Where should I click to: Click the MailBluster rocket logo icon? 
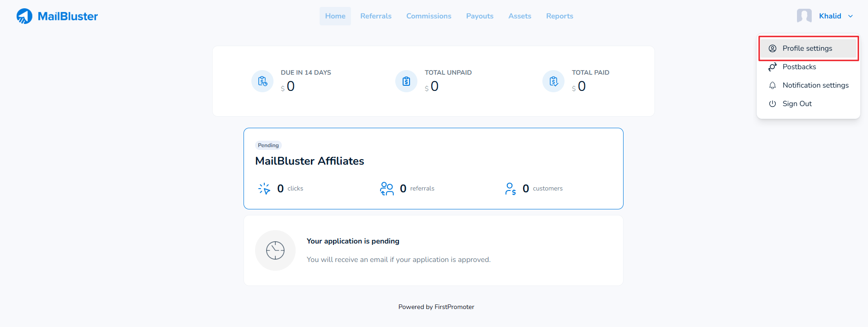[24, 16]
